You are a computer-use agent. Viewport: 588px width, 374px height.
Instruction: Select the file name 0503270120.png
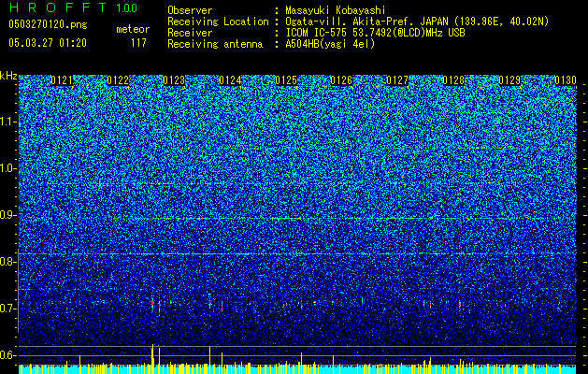click(x=48, y=24)
